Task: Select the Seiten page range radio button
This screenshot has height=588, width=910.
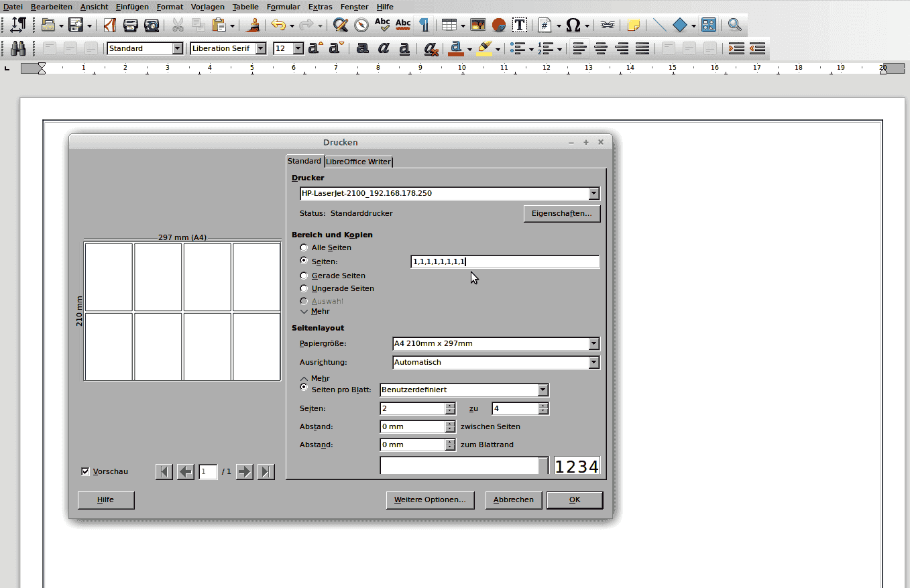Action: point(304,261)
